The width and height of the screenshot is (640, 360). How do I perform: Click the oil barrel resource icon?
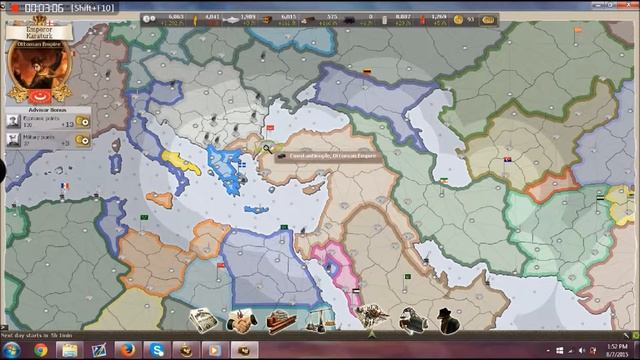(x=384, y=20)
